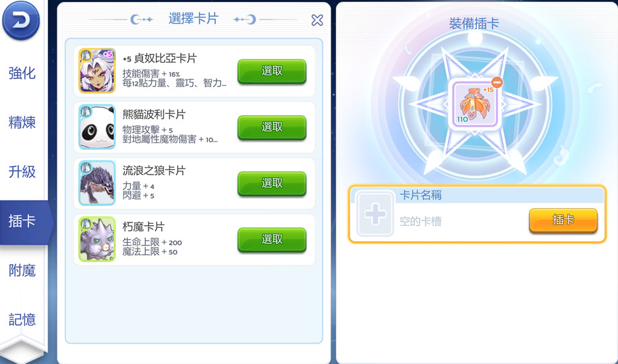Image resolution: width=618 pixels, height=364 pixels.
Task: Switch to the 精煉 tab
Action: coord(22,122)
